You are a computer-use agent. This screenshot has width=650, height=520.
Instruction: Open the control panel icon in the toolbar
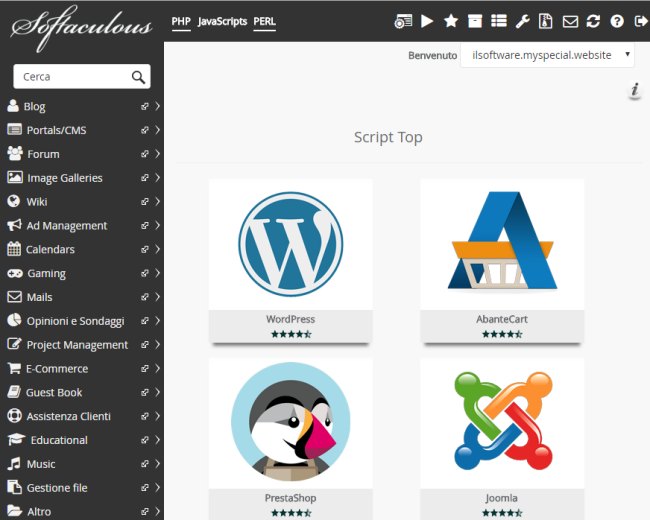[403, 21]
